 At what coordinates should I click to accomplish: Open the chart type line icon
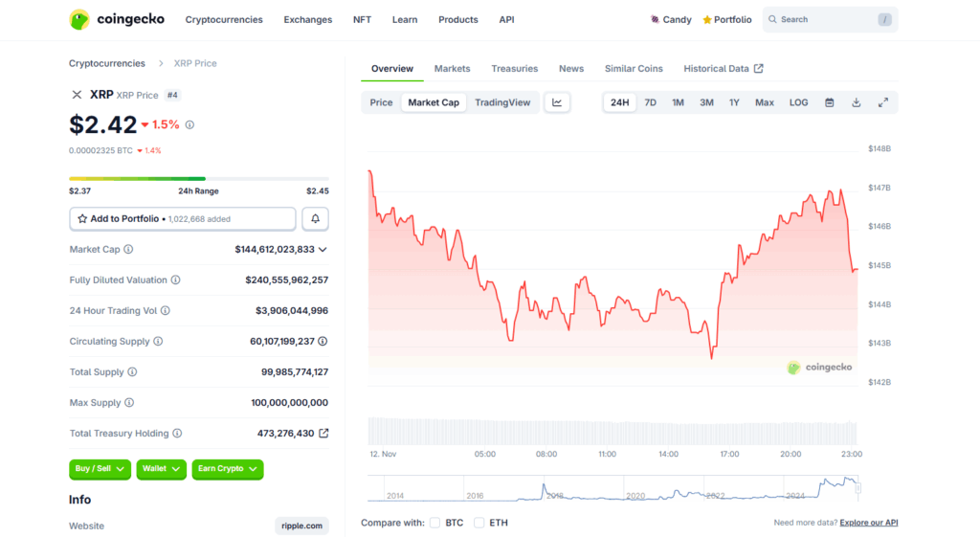click(557, 102)
